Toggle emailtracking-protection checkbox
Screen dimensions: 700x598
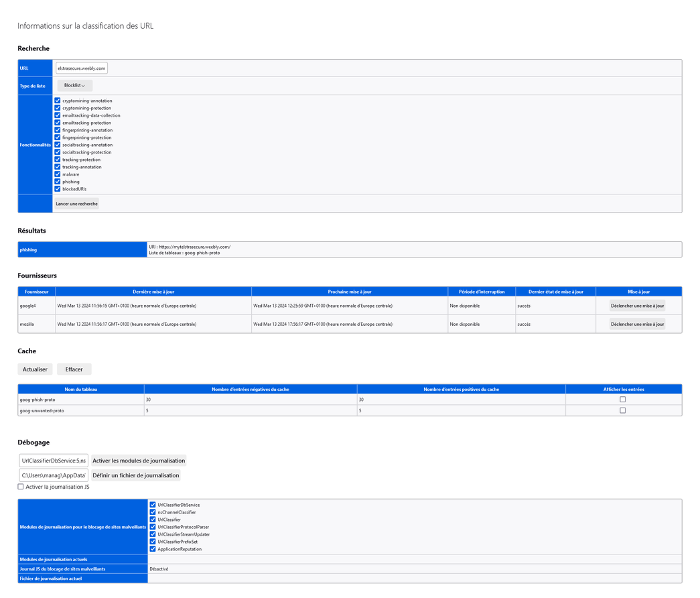coord(58,123)
